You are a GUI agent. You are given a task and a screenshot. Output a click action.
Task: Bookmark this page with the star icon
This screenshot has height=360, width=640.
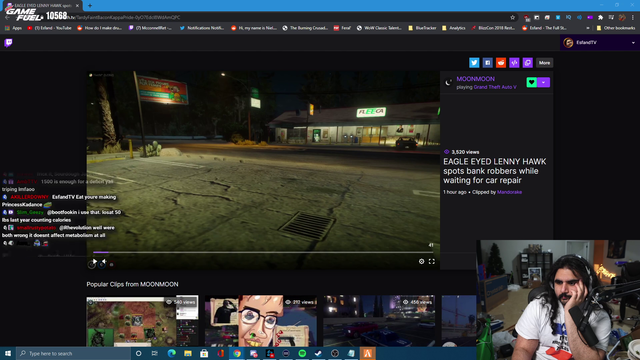(x=513, y=17)
